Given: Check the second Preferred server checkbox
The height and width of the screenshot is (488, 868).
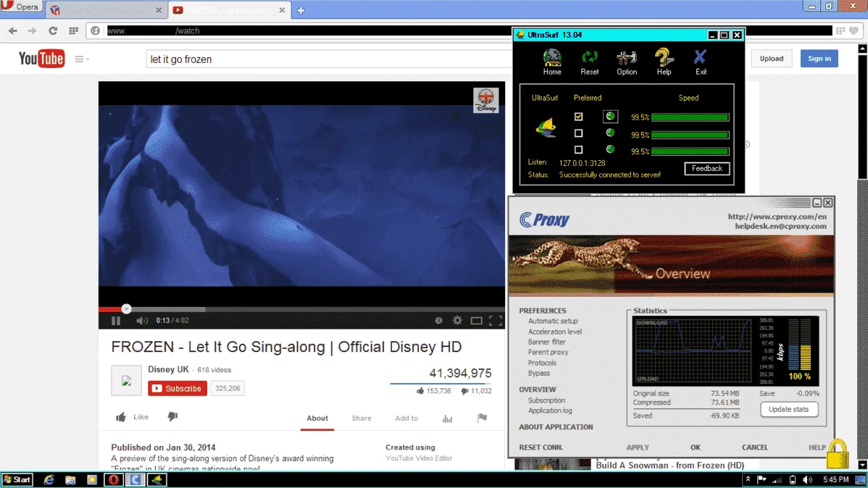Looking at the screenshot, I should point(578,133).
